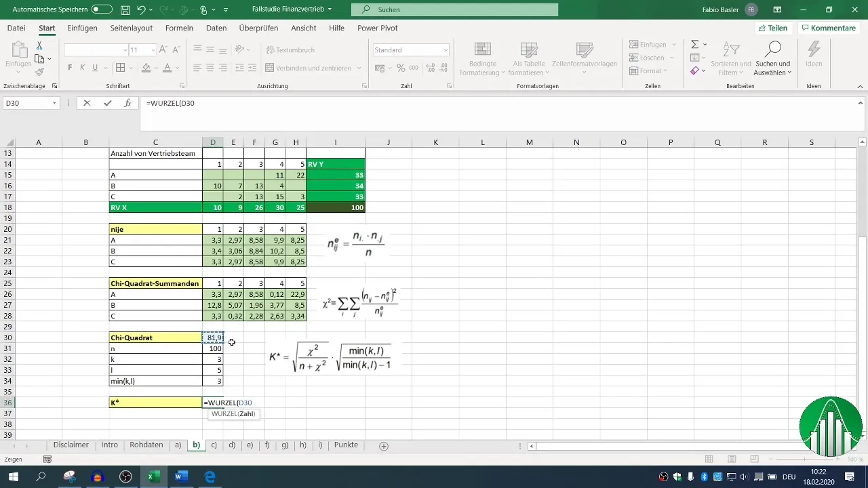Expand the formula bar chevron
Screen dimensions: 868x488
pyautogui.click(x=861, y=102)
